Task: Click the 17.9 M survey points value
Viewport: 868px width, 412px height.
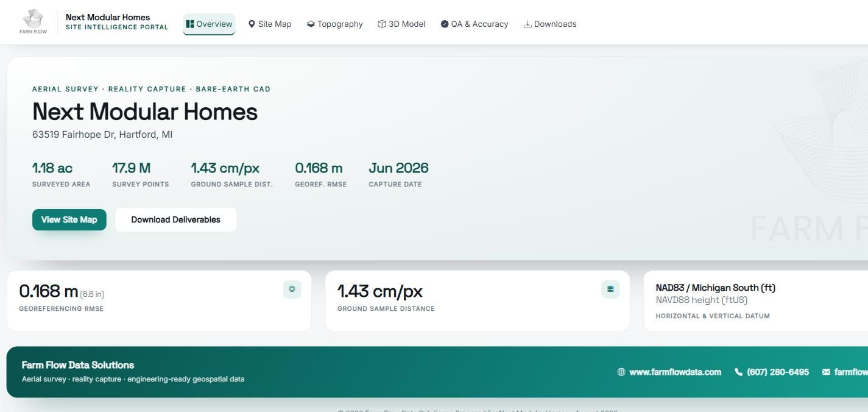Action: pos(132,168)
